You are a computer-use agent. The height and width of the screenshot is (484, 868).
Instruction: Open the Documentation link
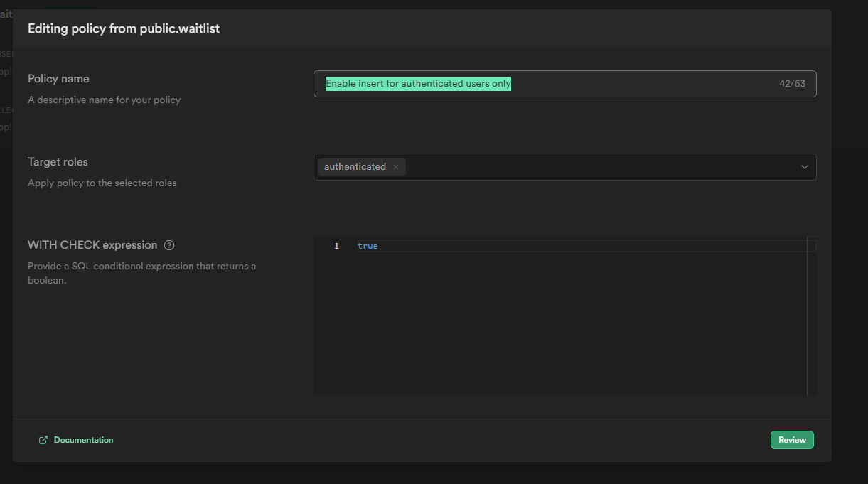83,440
